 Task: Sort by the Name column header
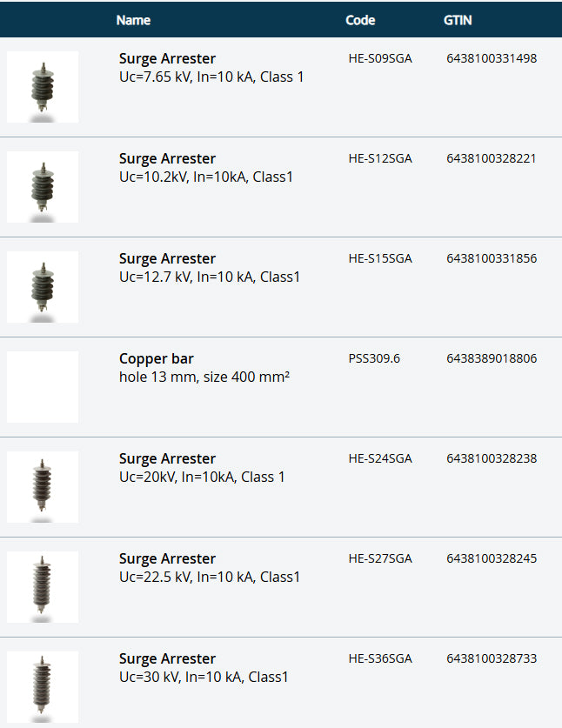pyautogui.click(x=133, y=20)
